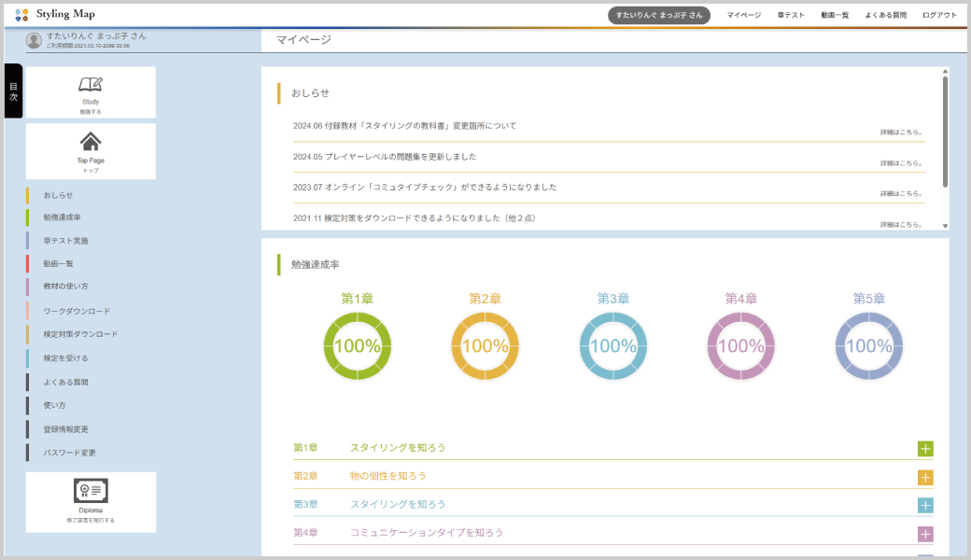971x560 pixels.
Task: Click the Top Page house icon
Action: click(91, 142)
